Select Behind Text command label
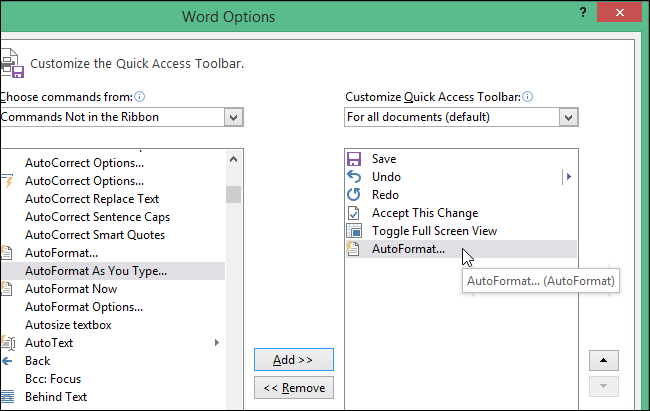 (x=56, y=397)
